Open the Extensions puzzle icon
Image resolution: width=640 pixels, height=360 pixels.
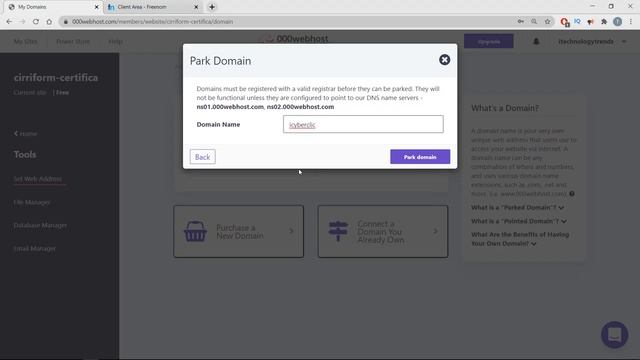604,22
